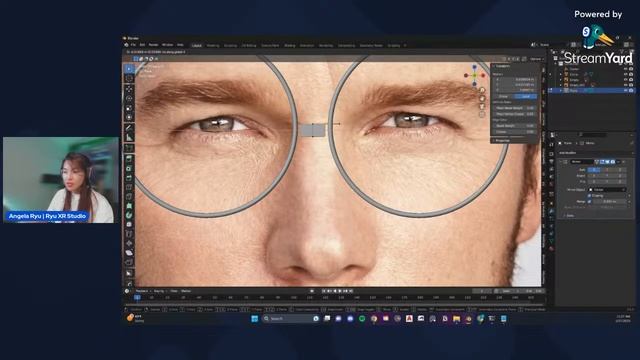This screenshot has width=640, height=360.
Task: Open the Edit menu
Action: point(142,45)
